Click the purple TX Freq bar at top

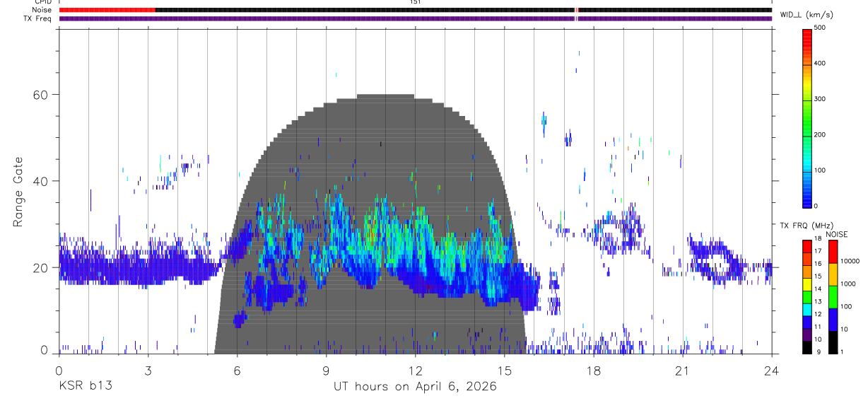pos(416,18)
